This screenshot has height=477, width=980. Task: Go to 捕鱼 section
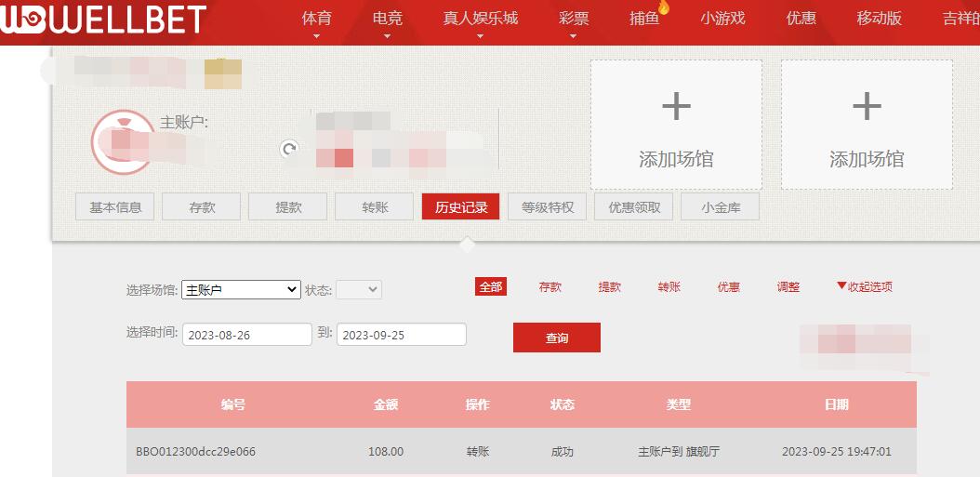point(644,19)
